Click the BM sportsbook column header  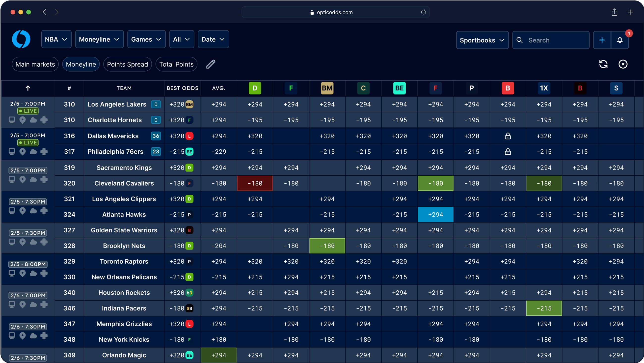(327, 88)
